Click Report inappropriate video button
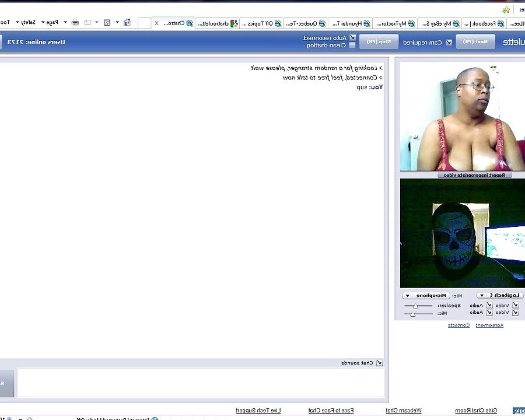Viewport: 525px width, 420px height. (x=474, y=175)
